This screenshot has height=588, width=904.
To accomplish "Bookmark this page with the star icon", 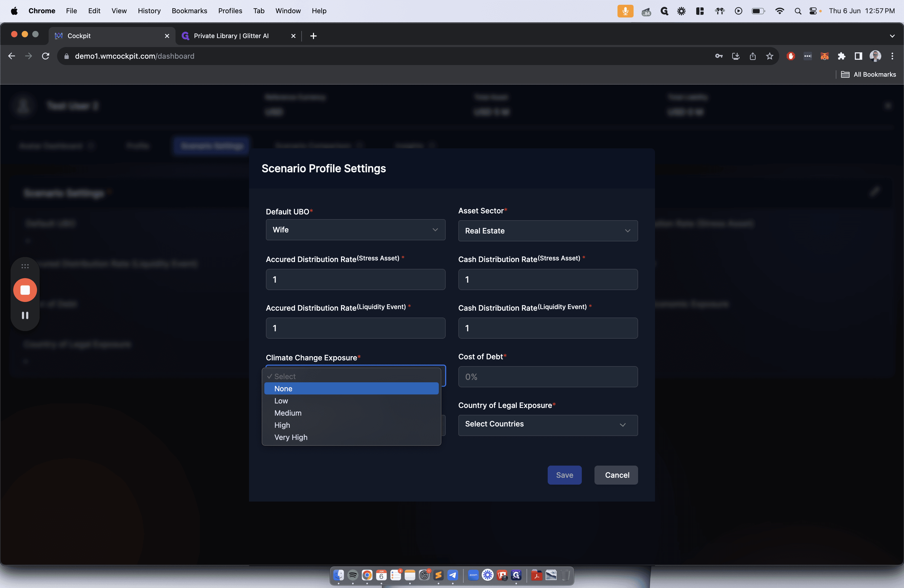I will (769, 56).
